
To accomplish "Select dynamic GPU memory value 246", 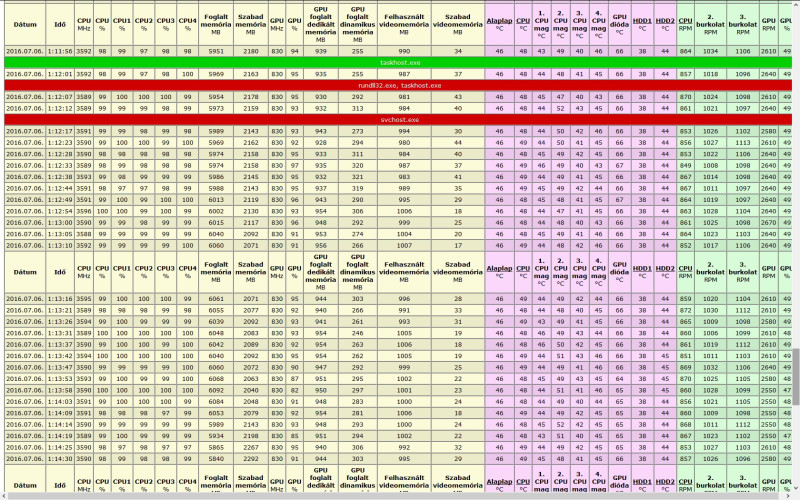I will (x=357, y=333).
